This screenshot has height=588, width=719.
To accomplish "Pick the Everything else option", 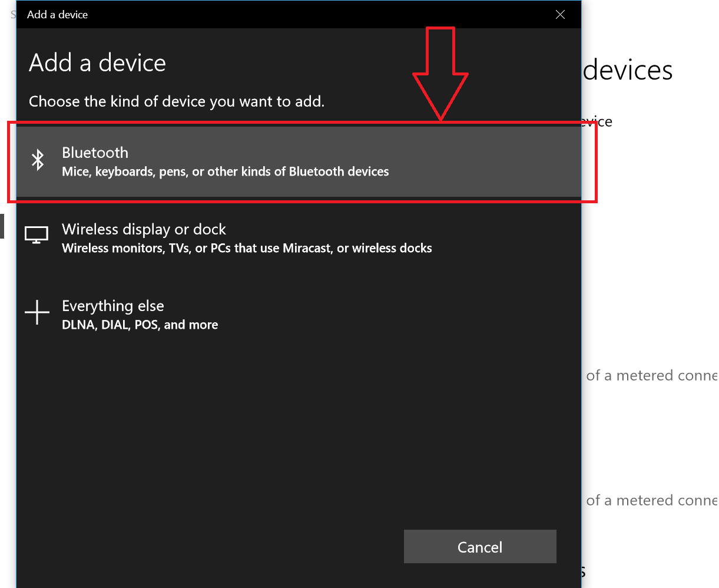I will click(x=299, y=315).
